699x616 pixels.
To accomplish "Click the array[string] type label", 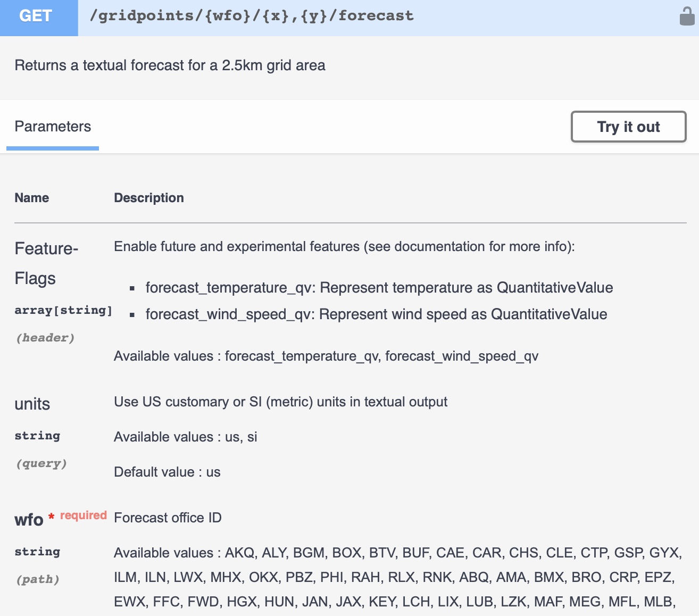I will pyautogui.click(x=63, y=310).
